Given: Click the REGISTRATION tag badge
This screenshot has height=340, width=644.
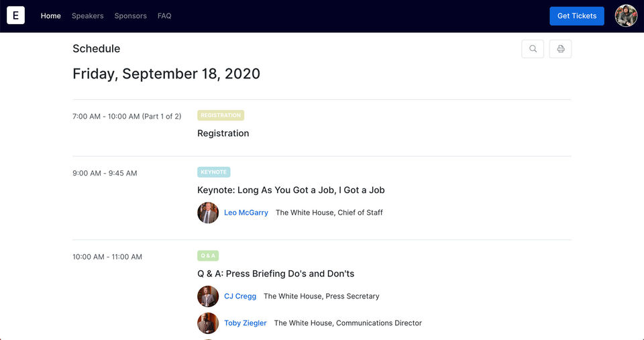Looking at the screenshot, I should [221, 115].
